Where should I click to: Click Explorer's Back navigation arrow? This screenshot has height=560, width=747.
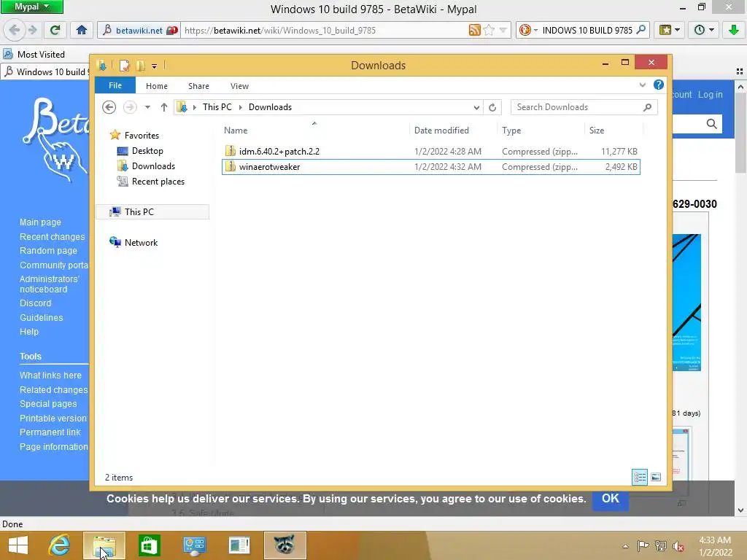pyautogui.click(x=109, y=107)
